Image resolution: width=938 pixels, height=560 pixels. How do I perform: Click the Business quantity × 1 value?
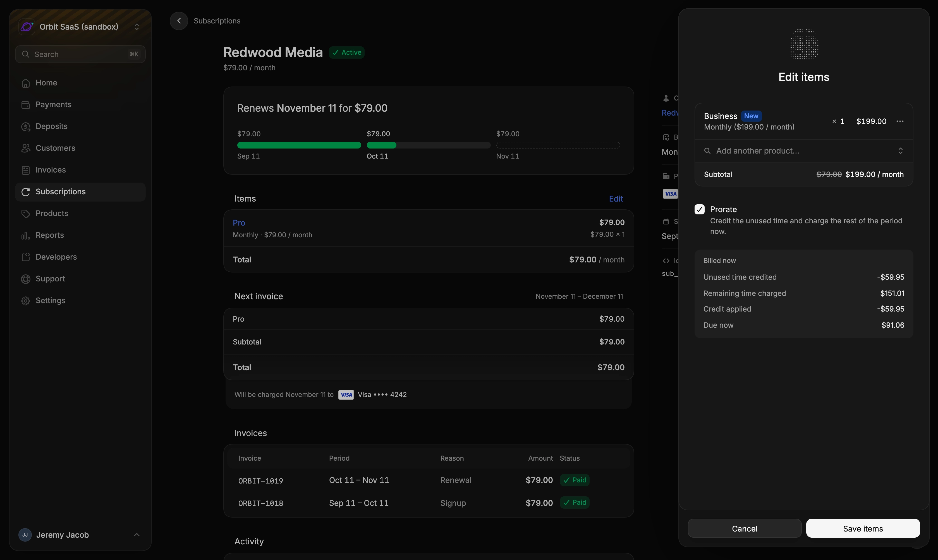838,121
